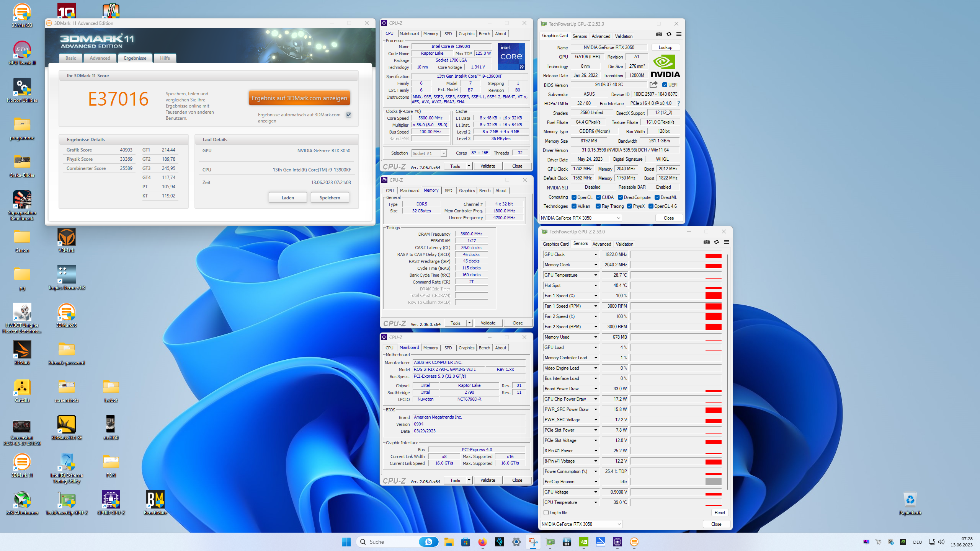This screenshot has height=551, width=980.
Task: Switch to the Advanced tab in 3DMark 11
Action: [x=100, y=58]
